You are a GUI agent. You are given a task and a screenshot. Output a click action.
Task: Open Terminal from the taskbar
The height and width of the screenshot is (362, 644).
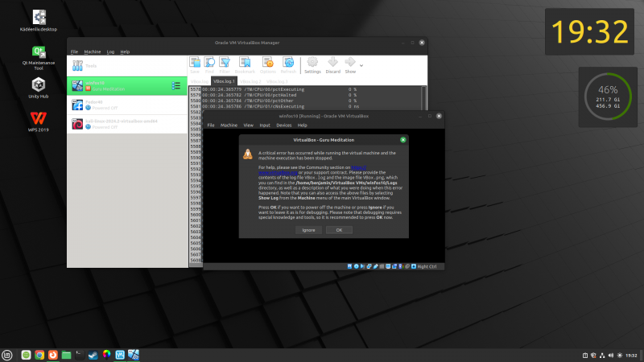click(80, 355)
